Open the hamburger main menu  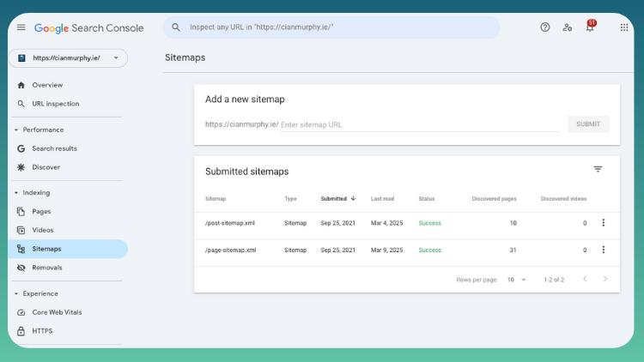pos(21,27)
